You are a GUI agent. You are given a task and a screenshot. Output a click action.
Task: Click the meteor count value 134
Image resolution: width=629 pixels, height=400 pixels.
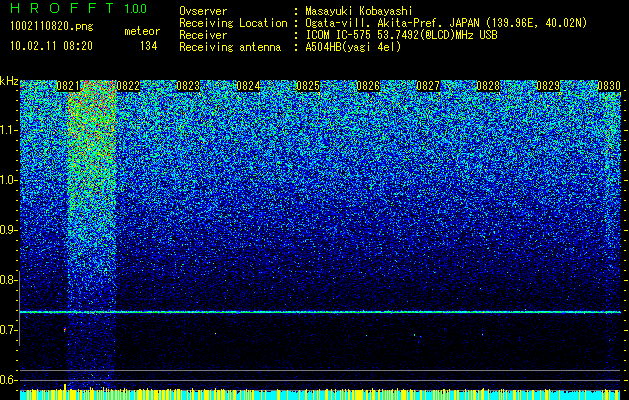click(148, 46)
